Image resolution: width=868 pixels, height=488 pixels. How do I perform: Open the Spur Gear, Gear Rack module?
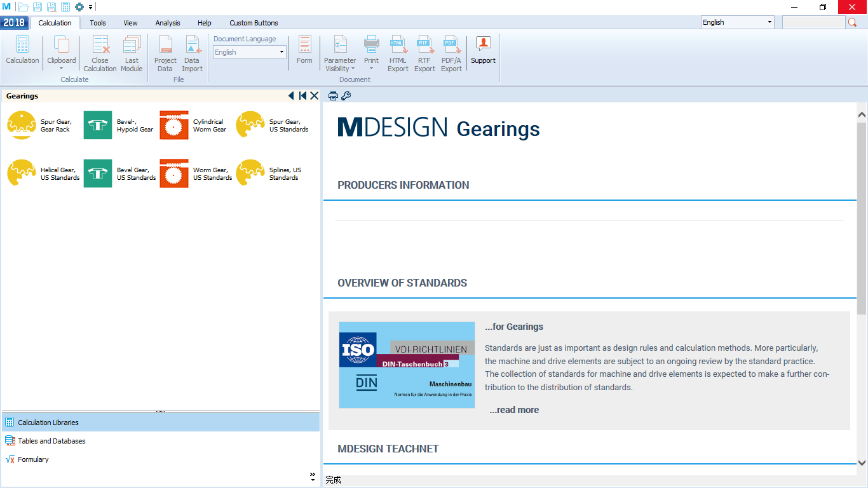(39, 125)
